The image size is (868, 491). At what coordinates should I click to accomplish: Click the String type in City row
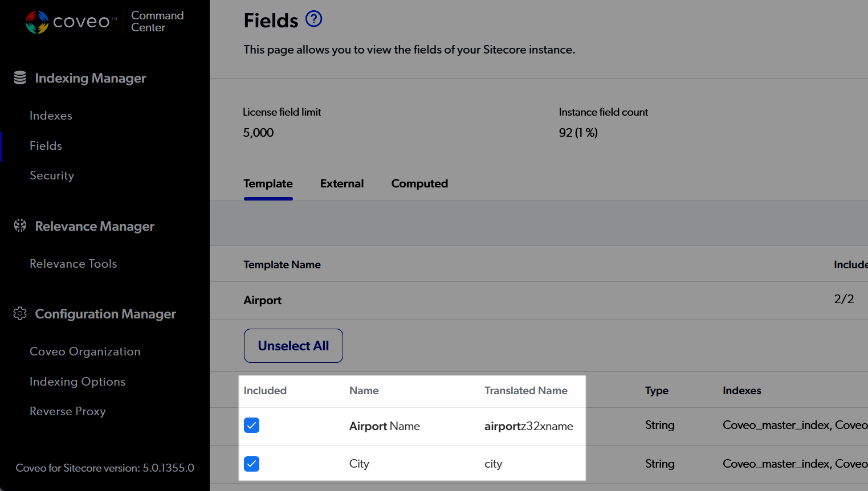(660, 464)
